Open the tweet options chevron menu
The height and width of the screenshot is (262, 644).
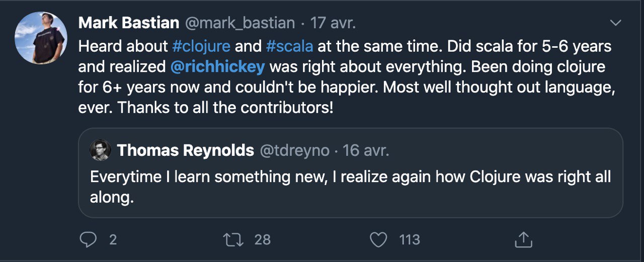click(x=616, y=23)
